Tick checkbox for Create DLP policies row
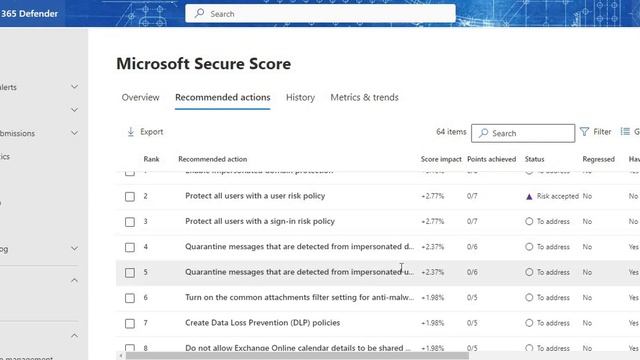The width and height of the screenshot is (640, 360). pos(130,323)
